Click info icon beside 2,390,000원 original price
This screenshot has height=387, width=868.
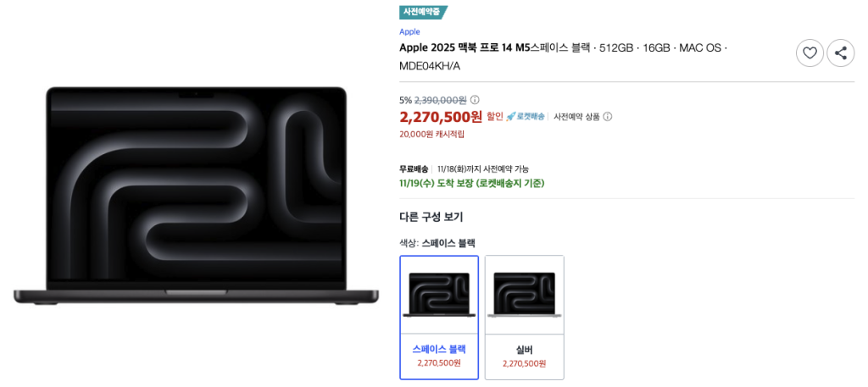pyautogui.click(x=475, y=100)
